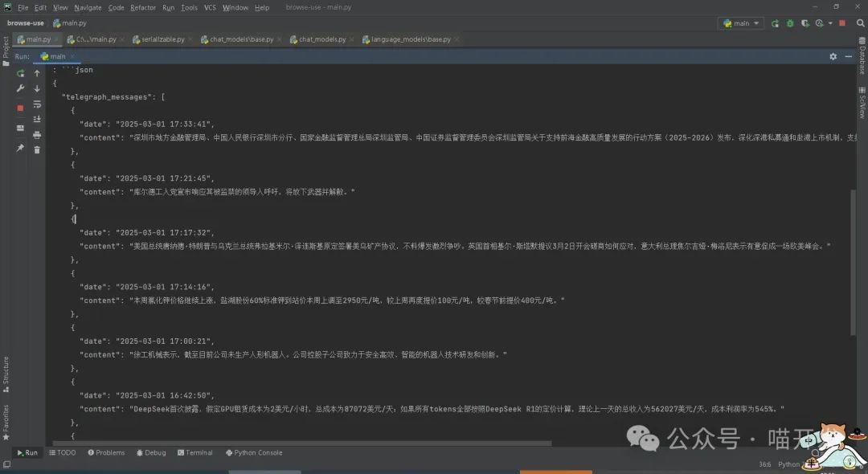Screen dimensions: 868x474
Task: Open the Refactor menu
Action: point(143,7)
